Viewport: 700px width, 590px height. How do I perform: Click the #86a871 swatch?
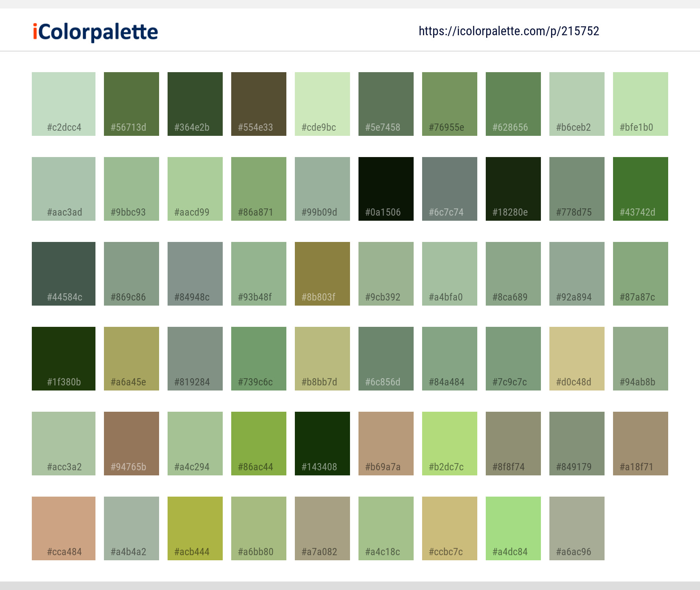pyautogui.click(x=259, y=189)
